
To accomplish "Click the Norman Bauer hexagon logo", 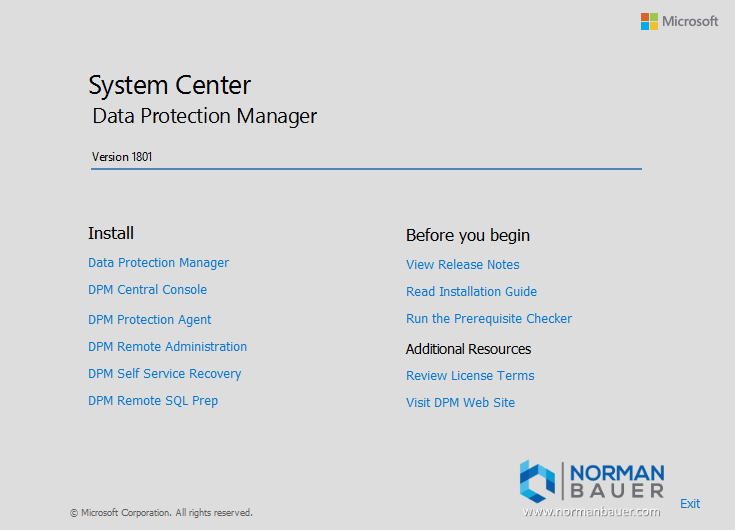I will click(x=537, y=480).
